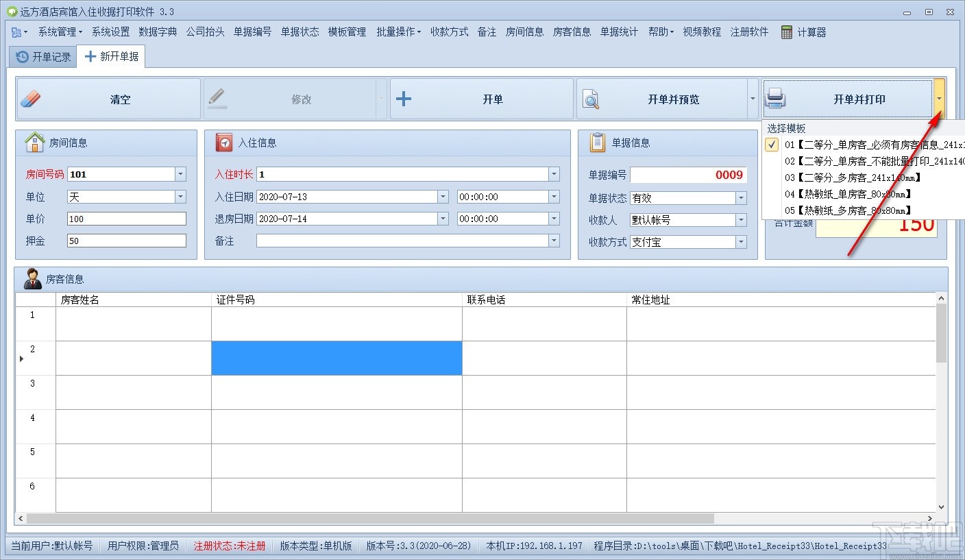Expand the 入住日期 time dropdown

tap(554, 197)
